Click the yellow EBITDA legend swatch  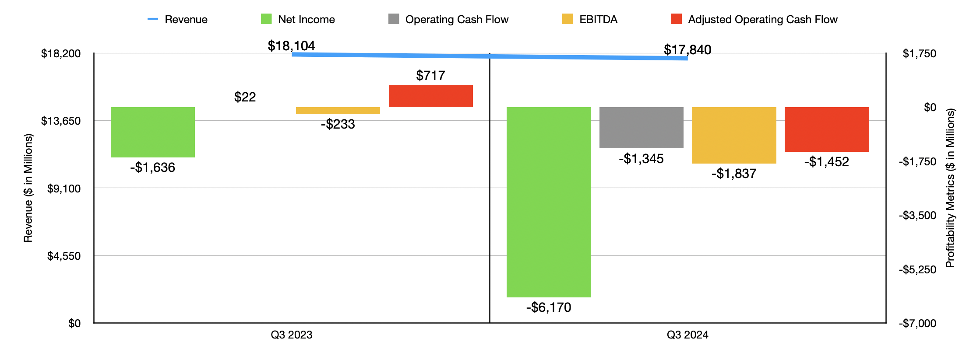tap(568, 19)
